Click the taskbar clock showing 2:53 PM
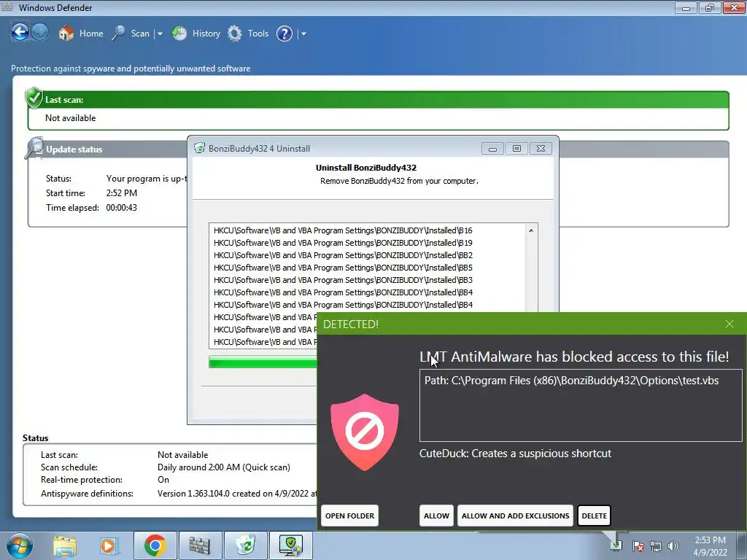747x560 pixels. [x=710, y=540]
